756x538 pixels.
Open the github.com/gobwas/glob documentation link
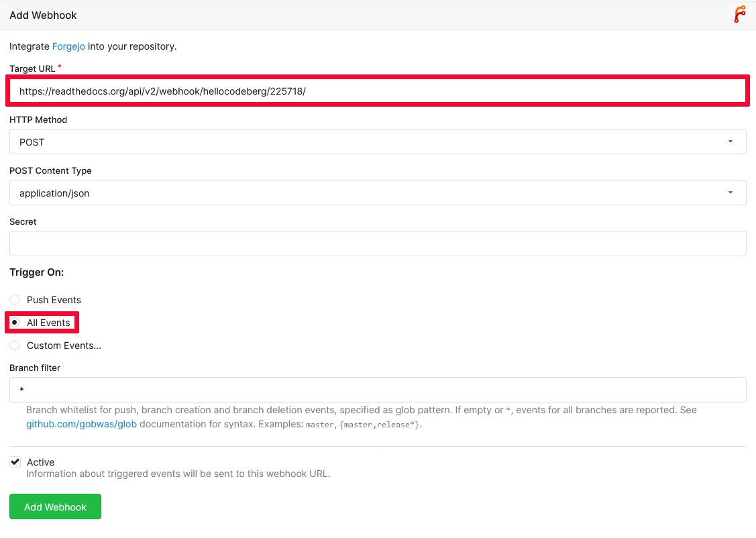(x=81, y=424)
